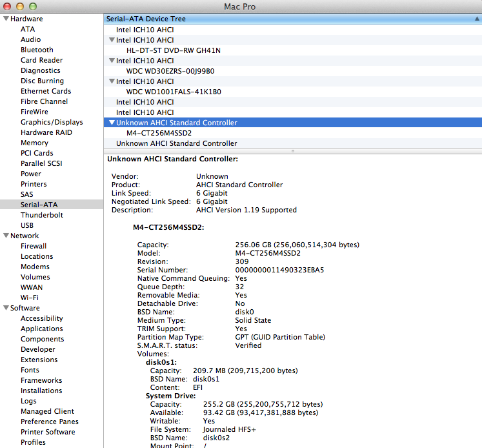Image resolution: width=482 pixels, height=448 pixels.
Task: Select WDC WD30EZRS-00J99B0 drive
Action: pyautogui.click(x=293, y=71)
